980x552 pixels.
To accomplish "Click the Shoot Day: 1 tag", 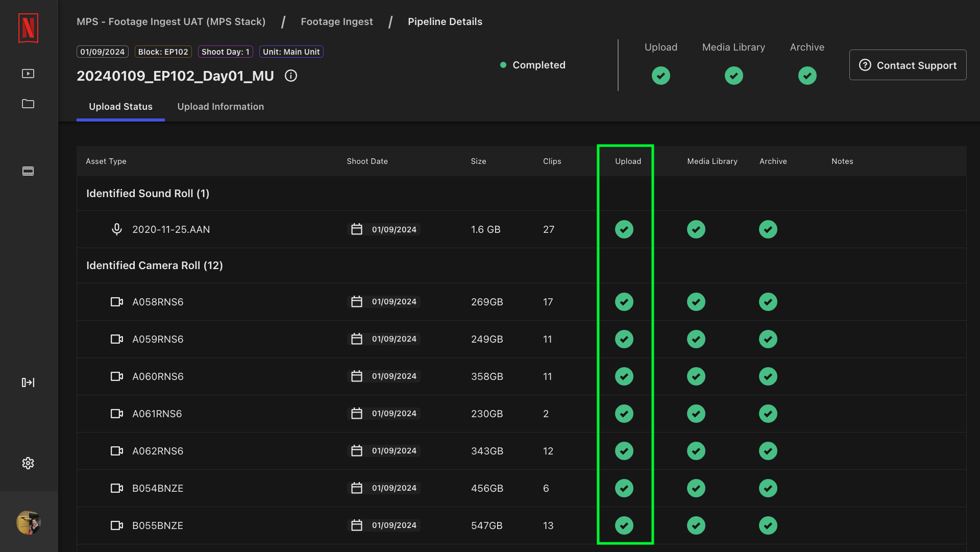I will click(226, 52).
